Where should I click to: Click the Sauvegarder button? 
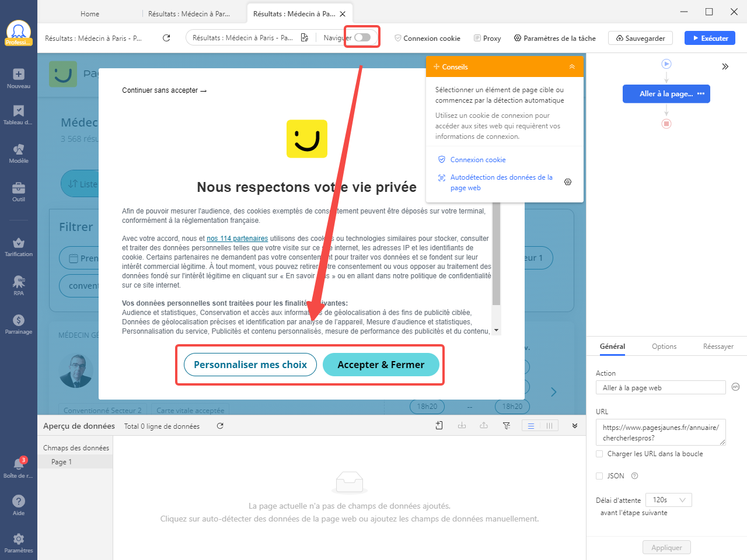pos(640,38)
